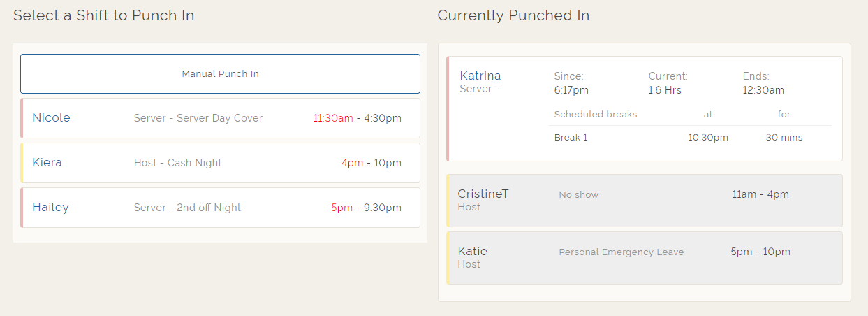Open Katrina's punched-in name

point(480,76)
